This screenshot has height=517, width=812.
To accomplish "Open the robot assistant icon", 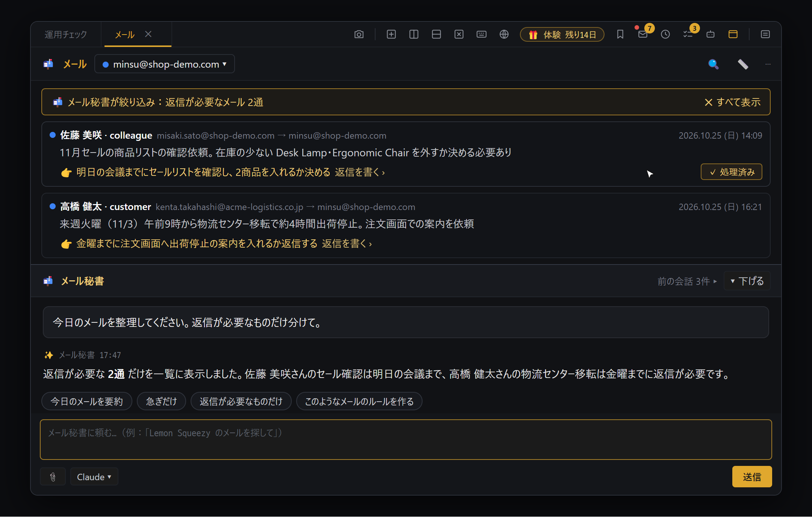I will coord(710,34).
